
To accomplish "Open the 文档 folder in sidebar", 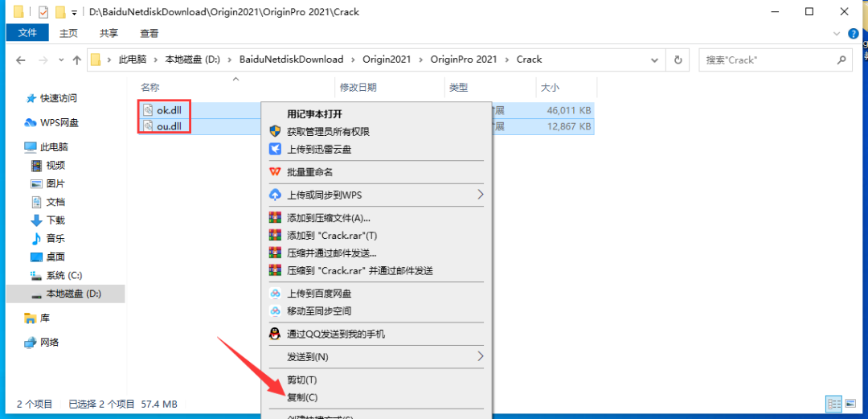I will 56,202.
